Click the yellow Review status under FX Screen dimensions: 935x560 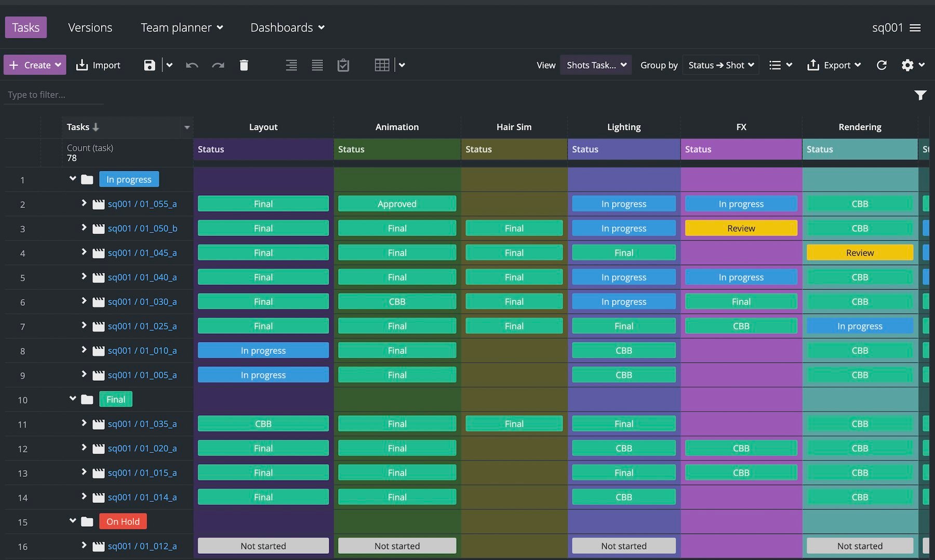pos(741,228)
